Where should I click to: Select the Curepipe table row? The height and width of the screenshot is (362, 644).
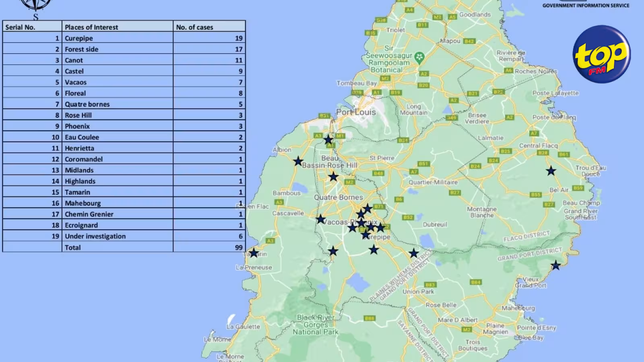click(x=124, y=38)
